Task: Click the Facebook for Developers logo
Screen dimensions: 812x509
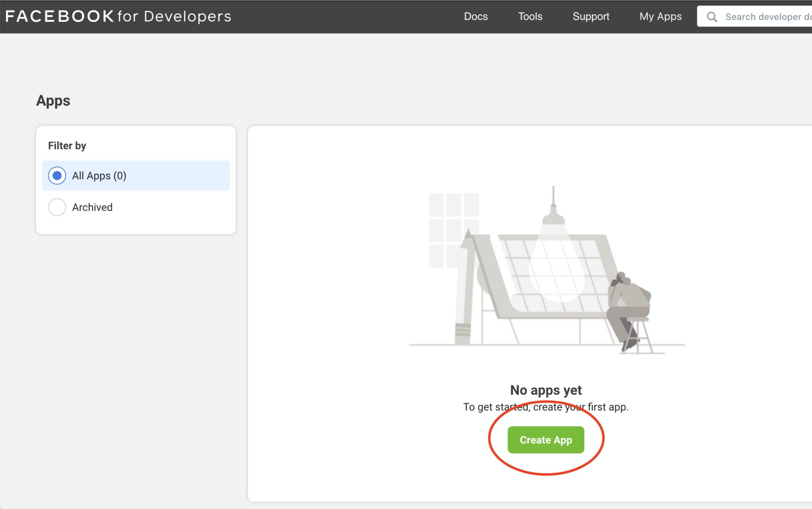Action: (x=118, y=16)
